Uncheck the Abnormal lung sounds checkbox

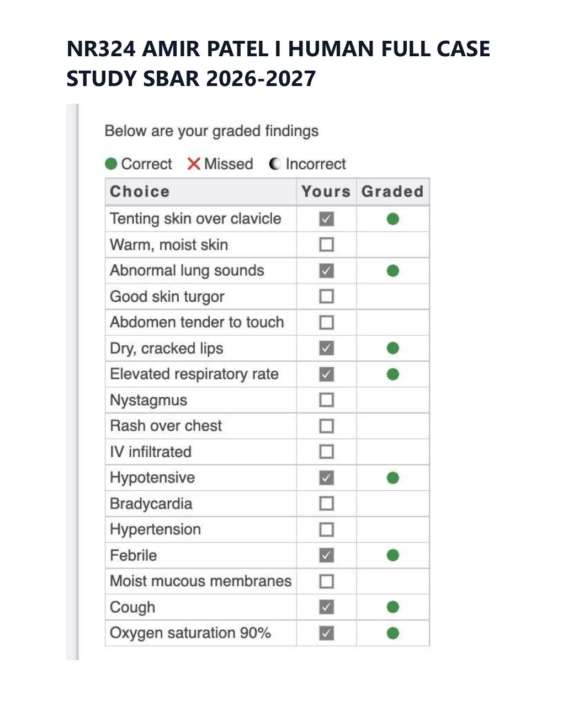click(327, 271)
